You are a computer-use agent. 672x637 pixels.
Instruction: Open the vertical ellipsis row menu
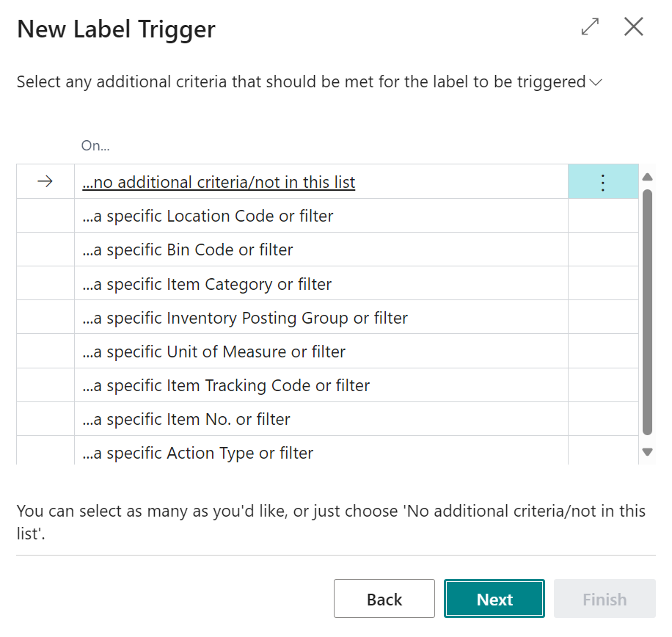(x=602, y=181)
